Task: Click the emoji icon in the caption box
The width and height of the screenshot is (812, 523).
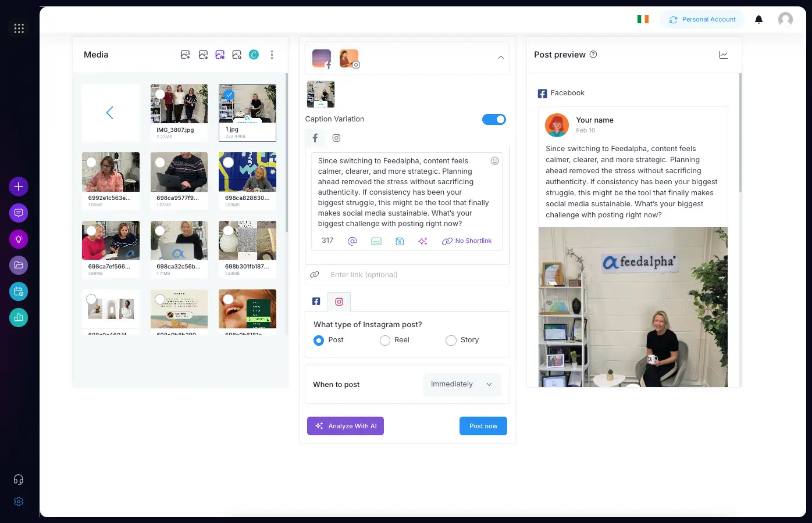Action: 494,161
